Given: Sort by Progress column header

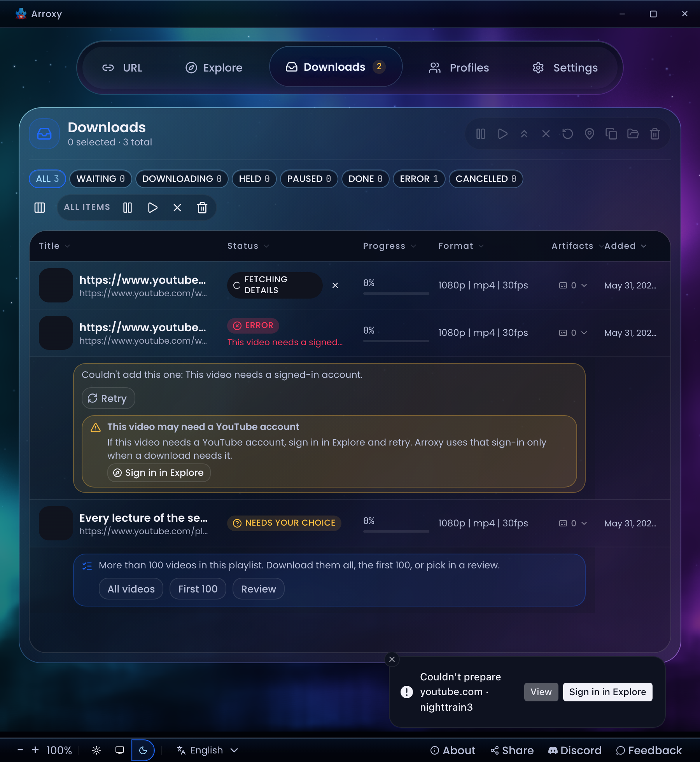Looking at the screenshot, I should point(390,246).
